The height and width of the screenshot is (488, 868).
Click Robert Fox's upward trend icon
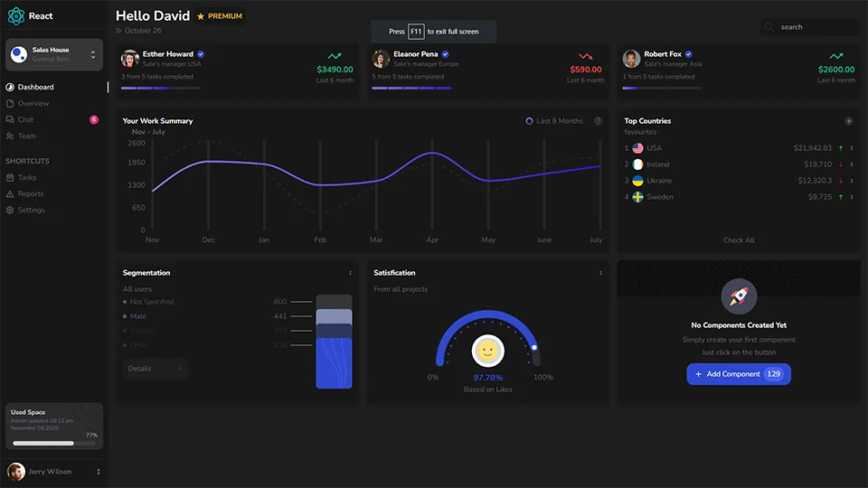[x=836, y=56]
